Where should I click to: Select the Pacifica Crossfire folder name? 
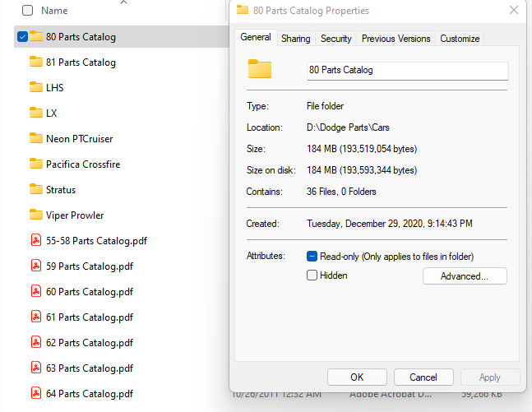(83, 164)
